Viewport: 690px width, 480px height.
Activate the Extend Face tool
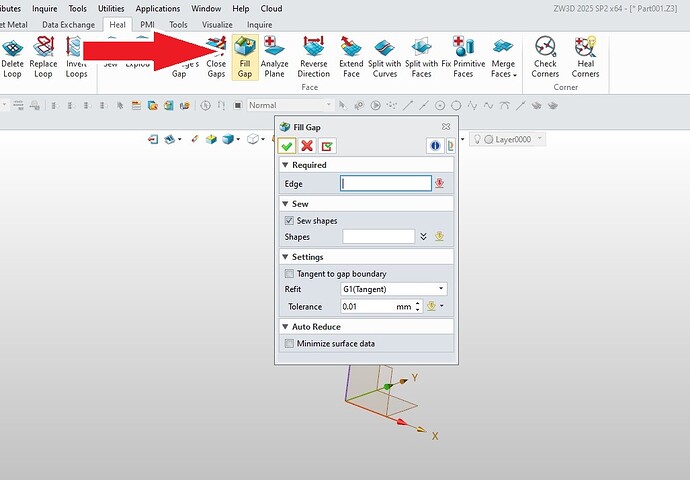point(351,56)
